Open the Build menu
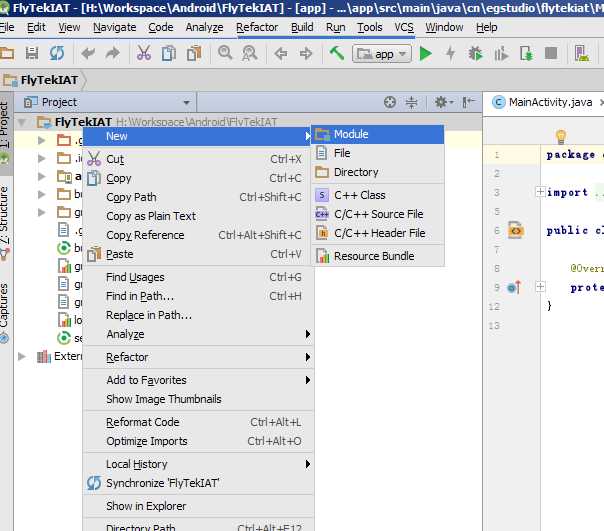Screen dimensions: 604x531 point(302,27)
